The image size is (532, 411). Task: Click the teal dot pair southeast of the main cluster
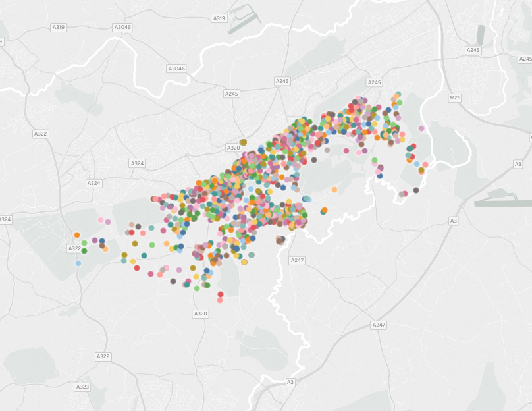pos(408,152)
